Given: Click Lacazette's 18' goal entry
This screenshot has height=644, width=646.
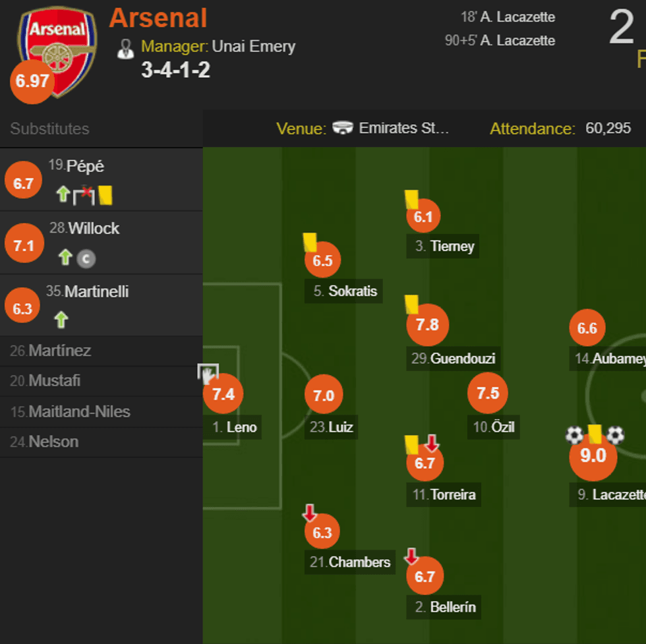Looking at the screenshot, I should 508,17.
